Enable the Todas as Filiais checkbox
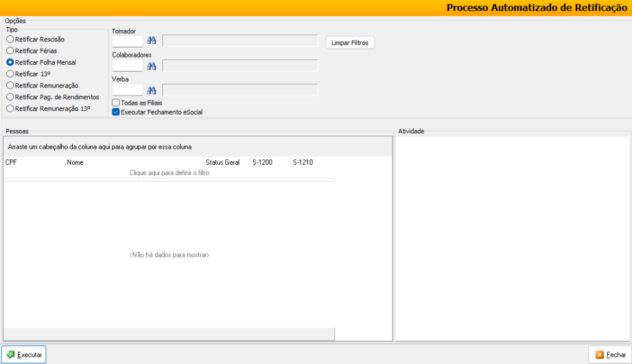Viewport: 632px width, 364px height. tap(116, 102)
